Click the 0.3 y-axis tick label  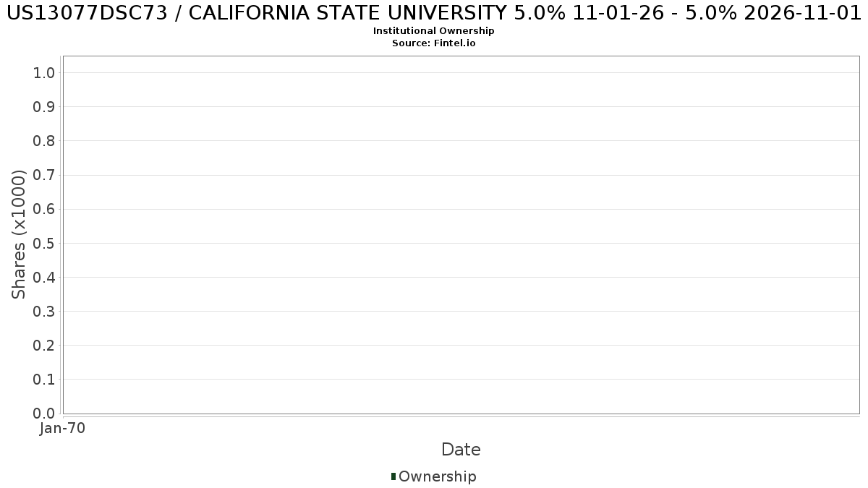coord(44,311)
